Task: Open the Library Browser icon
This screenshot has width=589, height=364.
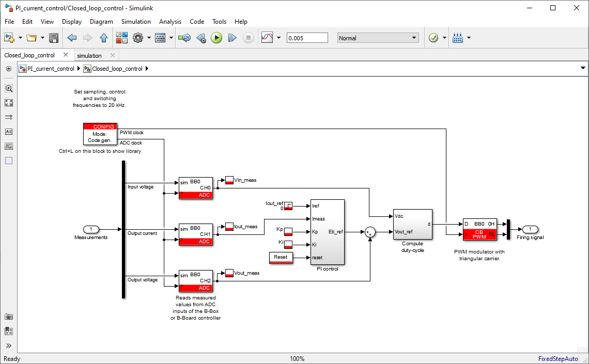Action: pos(122,38)
